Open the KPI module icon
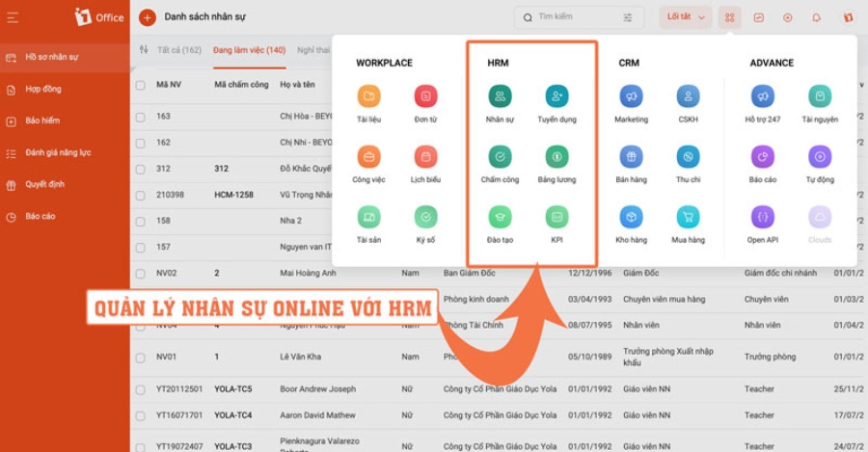Viewport: 868px width, 452px height. tap(556, 217)
